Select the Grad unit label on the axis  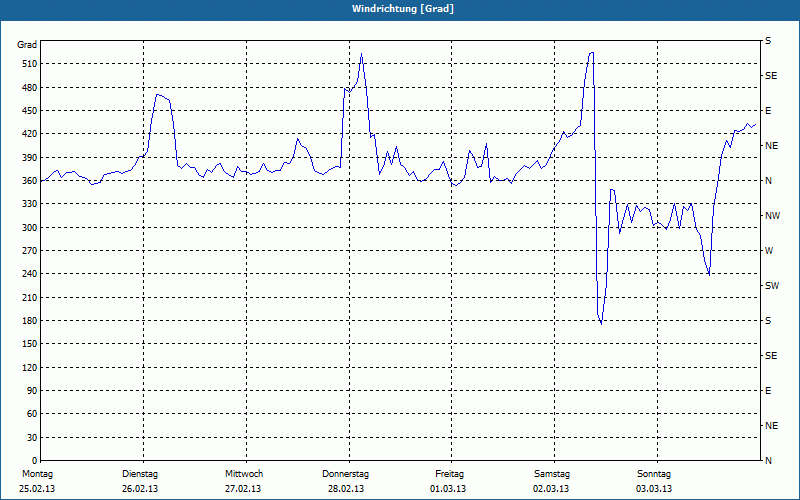tap(27, 45)
